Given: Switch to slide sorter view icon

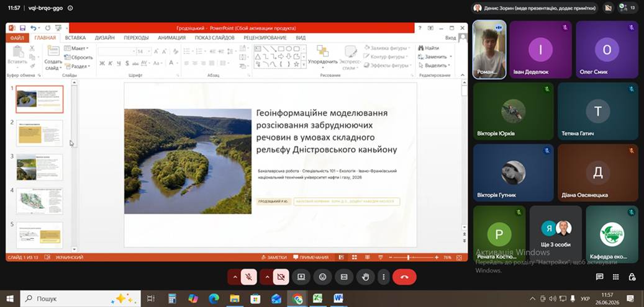Looking at the screenshot, I should coord(354,257).
